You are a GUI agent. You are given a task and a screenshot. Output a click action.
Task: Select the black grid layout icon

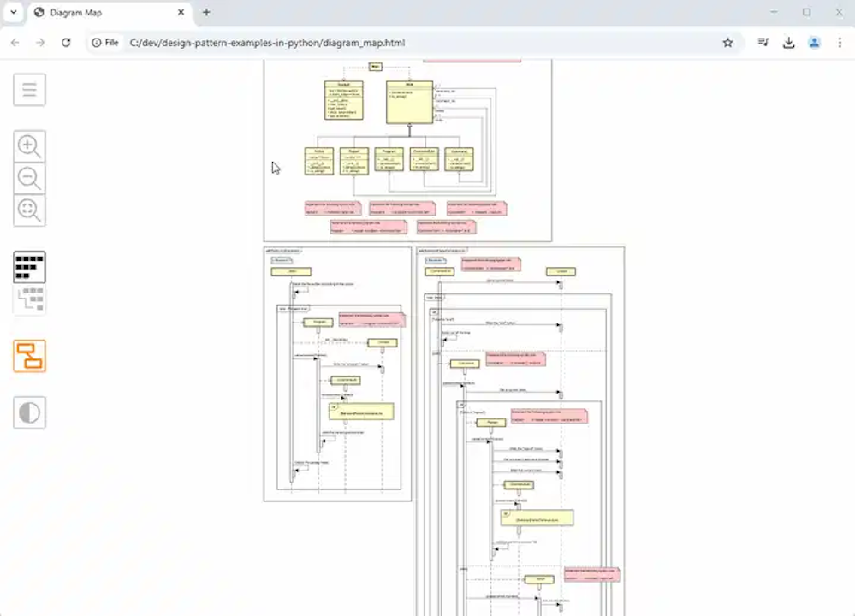[29, 267]
